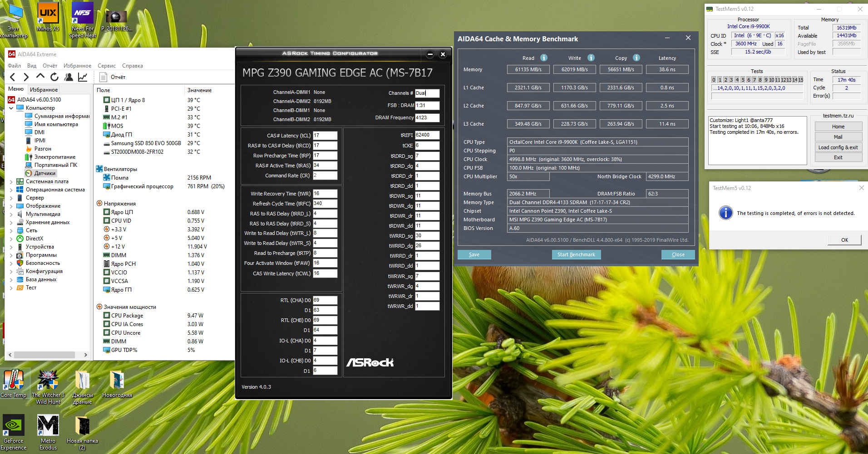This screenshot has width=868, height=454.
Task: Click the Refresh Cycle Time (tRFC) field
Action: (x=325, y=204)
